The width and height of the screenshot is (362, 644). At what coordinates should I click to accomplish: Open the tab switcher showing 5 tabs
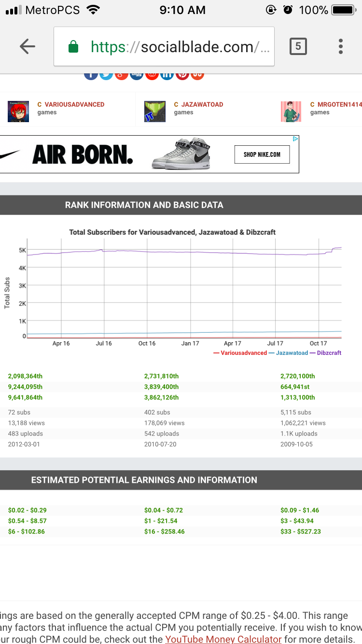[x=298, y=46]
